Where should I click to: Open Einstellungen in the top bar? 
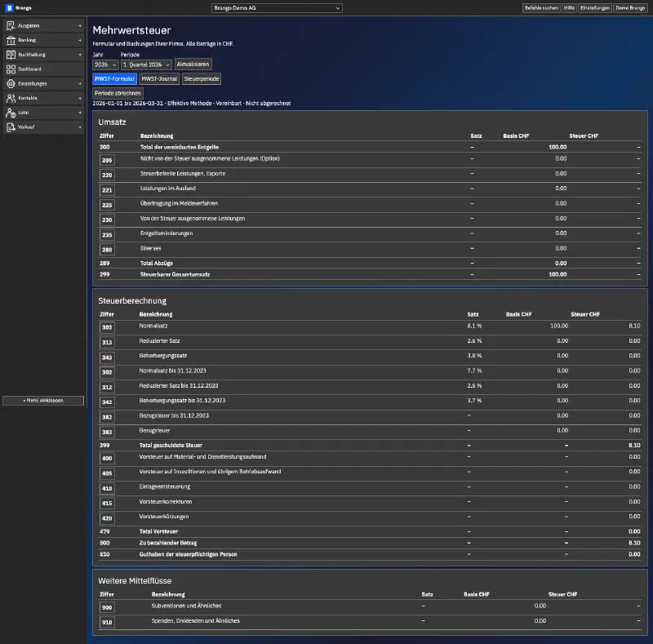coord(595,8)
